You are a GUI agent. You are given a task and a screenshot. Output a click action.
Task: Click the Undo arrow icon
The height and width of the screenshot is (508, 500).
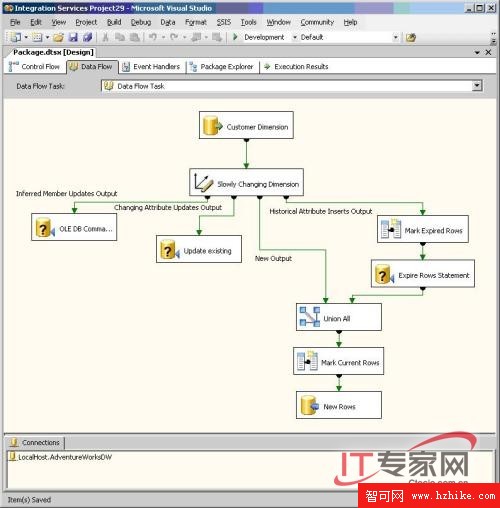(x=153, y=37)
